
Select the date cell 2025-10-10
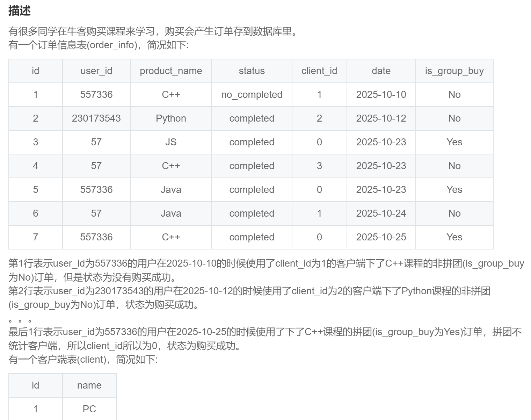pyautogui.click(x=381, y=95)
